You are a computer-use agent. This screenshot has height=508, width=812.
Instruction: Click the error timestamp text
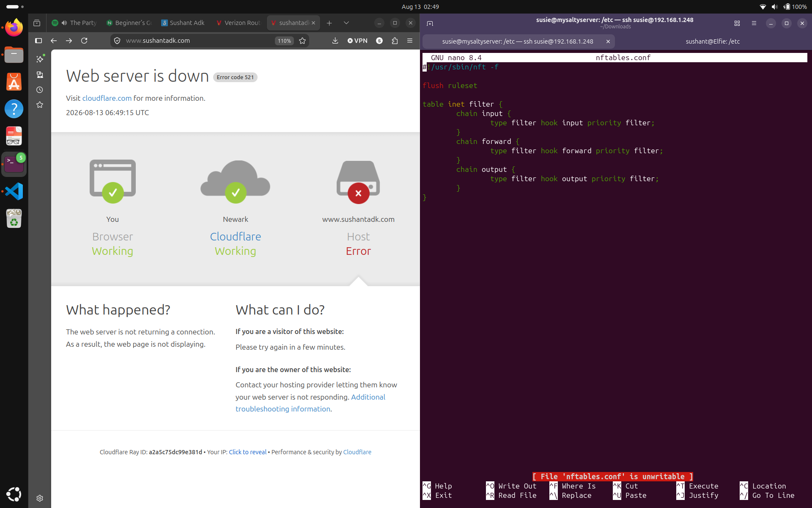[107, 113]
